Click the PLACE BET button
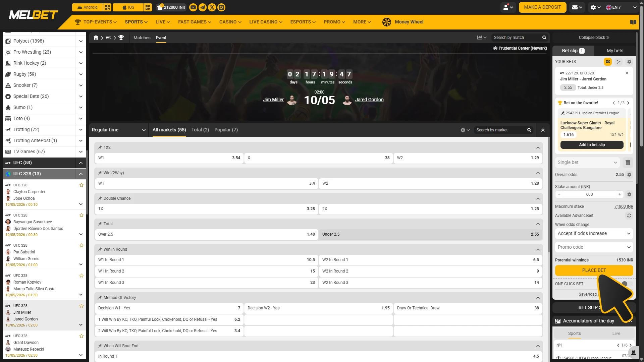 tap(594, 270)
